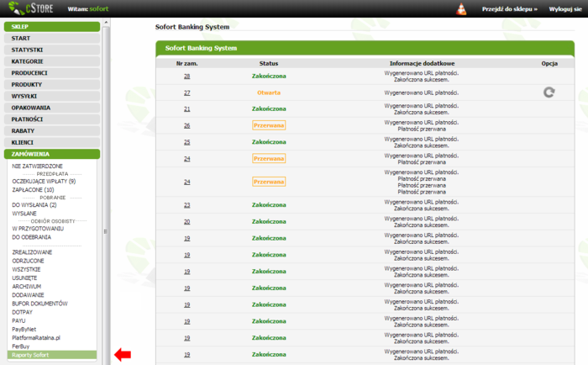Image resolution: width=588 pixels, height=365 pixels.
Task: Click the Zakończona status of order 25
Action: click(269, 142)
